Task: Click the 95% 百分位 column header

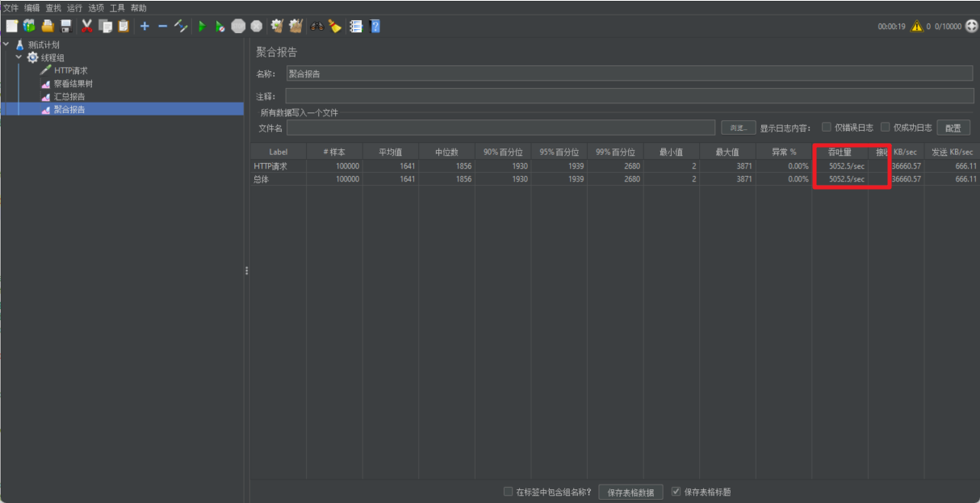Action: (559, 152)
